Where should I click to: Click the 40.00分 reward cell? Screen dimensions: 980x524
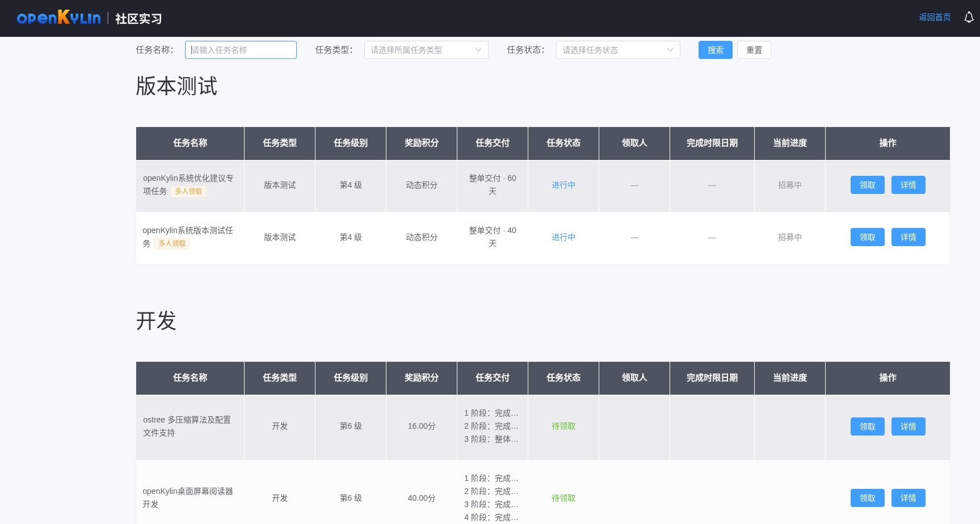tap(422, 498)
